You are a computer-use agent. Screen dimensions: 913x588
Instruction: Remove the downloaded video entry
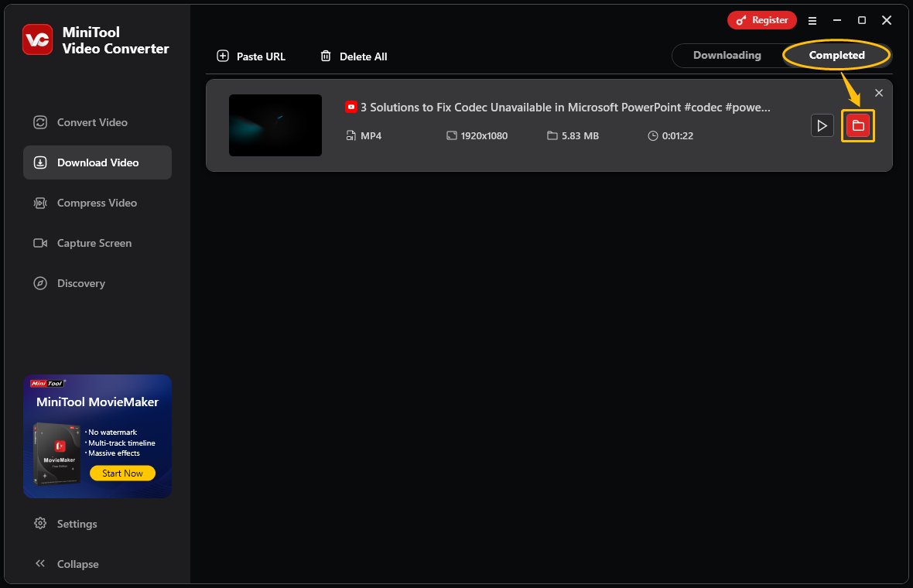click(879, 93)
